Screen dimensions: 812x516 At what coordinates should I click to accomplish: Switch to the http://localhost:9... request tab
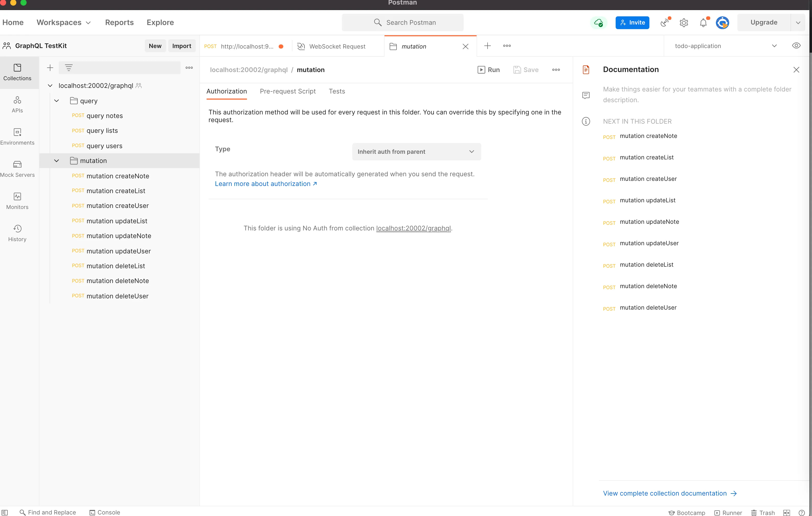click(x=246, y=46)
